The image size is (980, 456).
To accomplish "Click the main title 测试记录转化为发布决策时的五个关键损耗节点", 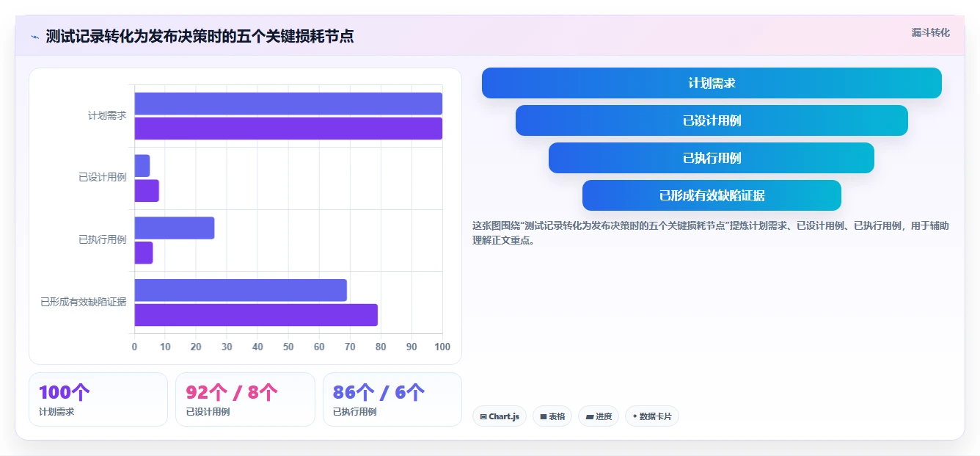I will point(200,37).
